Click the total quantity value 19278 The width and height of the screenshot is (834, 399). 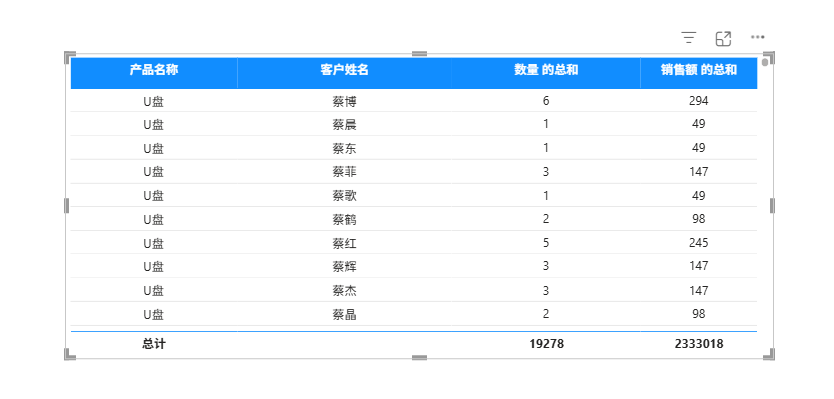point(546,344)
